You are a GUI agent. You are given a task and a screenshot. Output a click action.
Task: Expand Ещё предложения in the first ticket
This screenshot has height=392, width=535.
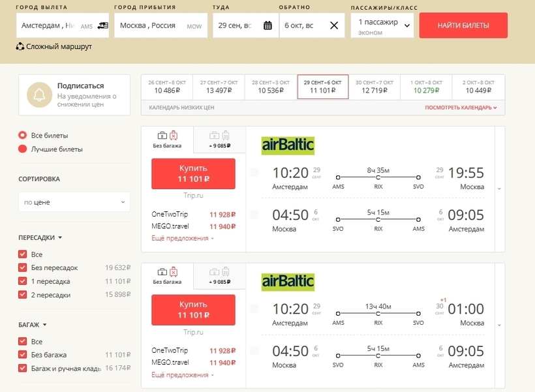point(183,239)
